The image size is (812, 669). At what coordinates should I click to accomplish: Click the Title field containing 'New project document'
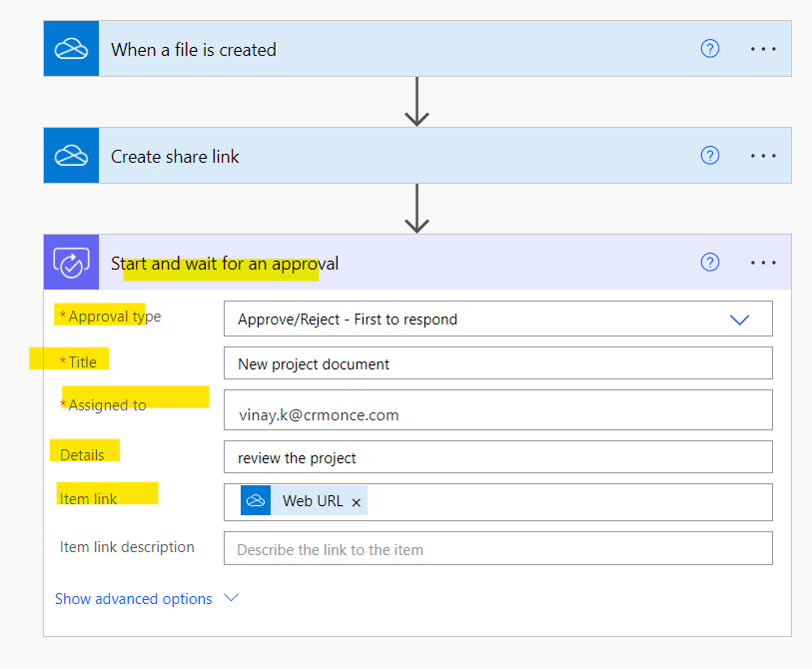pyautogui.click(x=498, y=363)
